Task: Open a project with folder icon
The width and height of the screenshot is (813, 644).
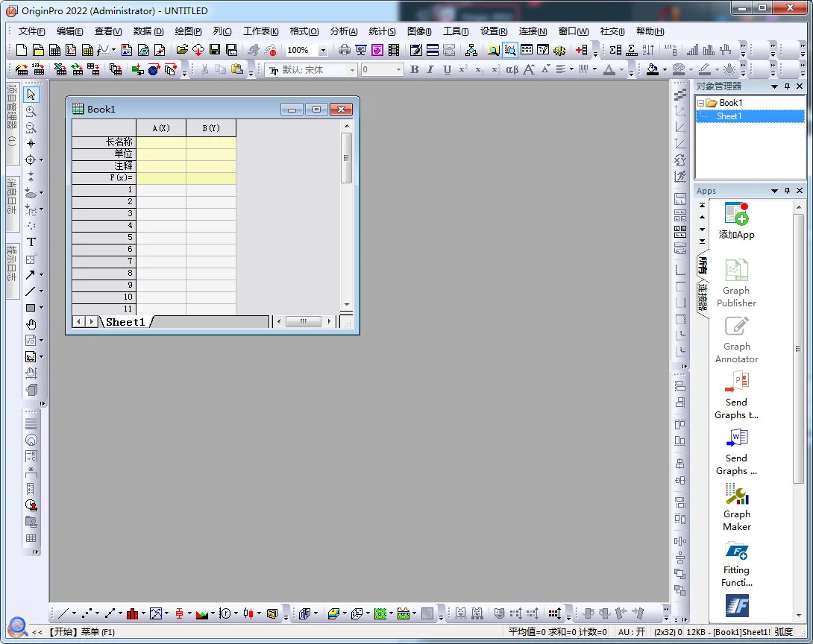Action: [182, 50]
